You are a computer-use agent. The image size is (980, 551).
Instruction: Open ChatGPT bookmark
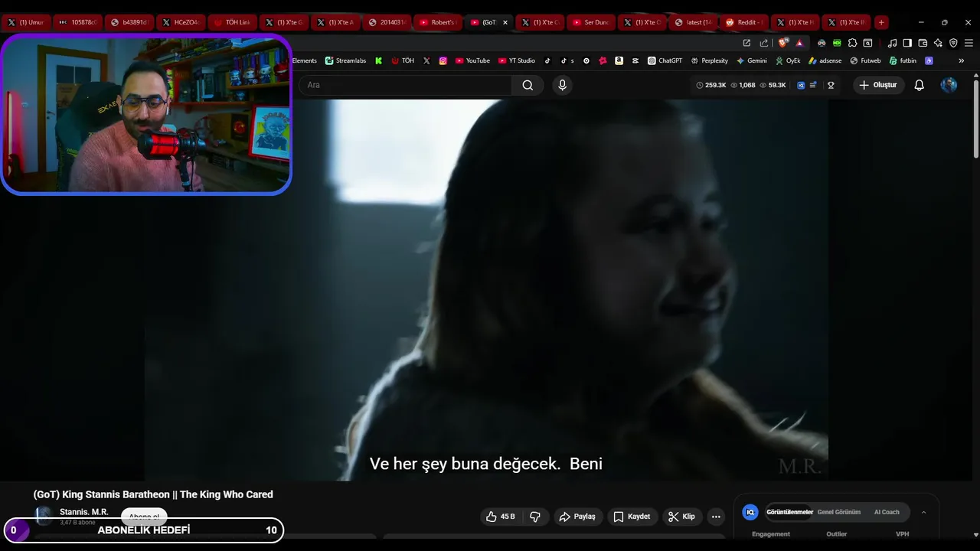tap(665, 60)
